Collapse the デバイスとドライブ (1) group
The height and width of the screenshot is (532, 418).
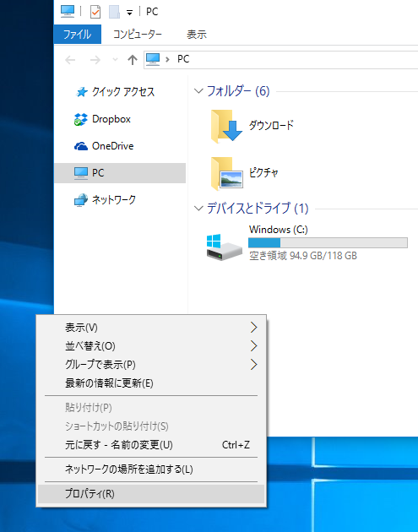coord(198,209)
